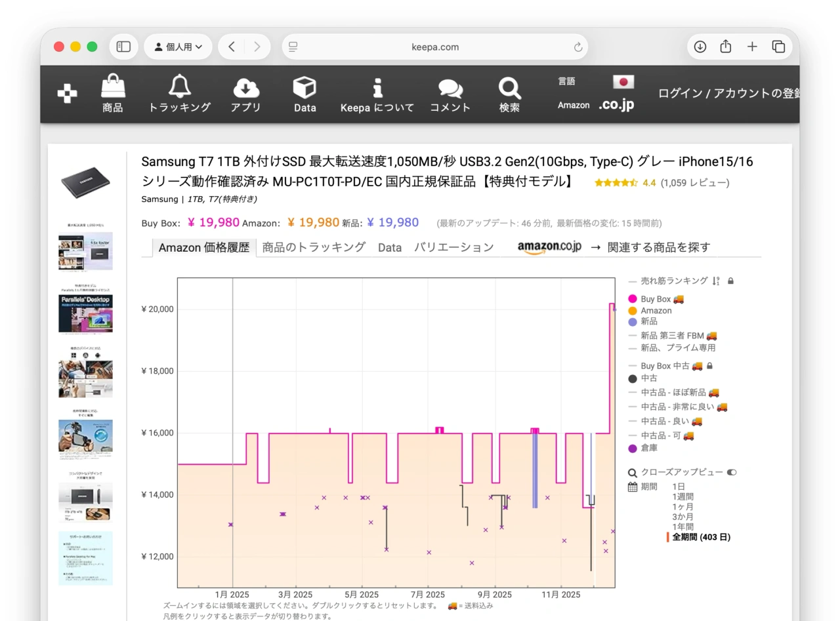Open the .co.jp flag domain dropdown
The image size is (840, 621).
pos(621,90)
